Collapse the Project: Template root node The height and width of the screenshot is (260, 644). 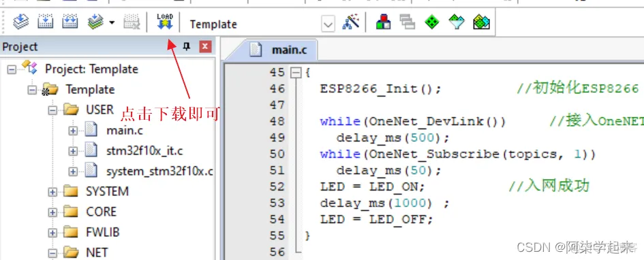click(x=12, y=69)
